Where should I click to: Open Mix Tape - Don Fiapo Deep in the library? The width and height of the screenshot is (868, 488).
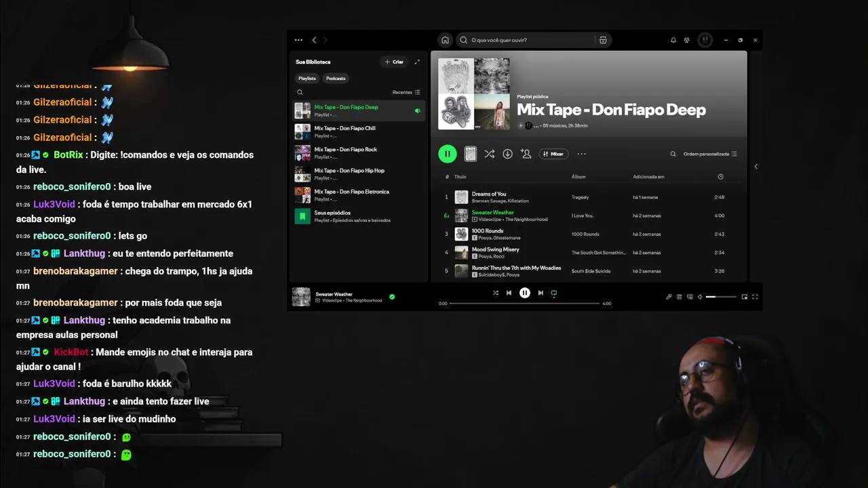(359, 110)
